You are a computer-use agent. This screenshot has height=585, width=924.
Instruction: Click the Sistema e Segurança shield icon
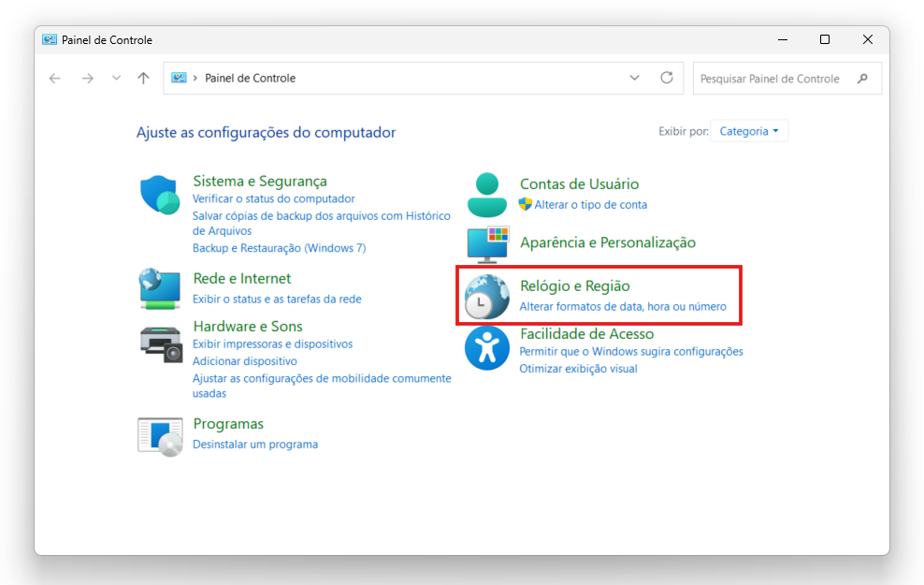point(159,195)
